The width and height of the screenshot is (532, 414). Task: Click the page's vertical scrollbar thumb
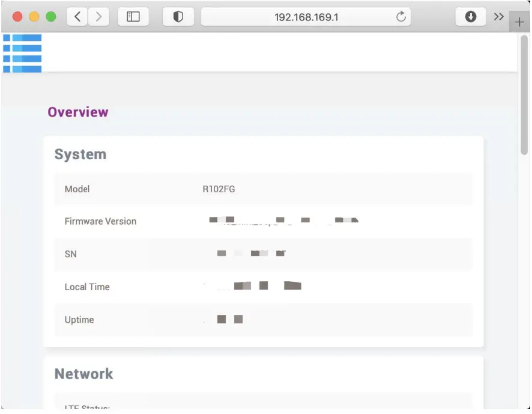524,95
